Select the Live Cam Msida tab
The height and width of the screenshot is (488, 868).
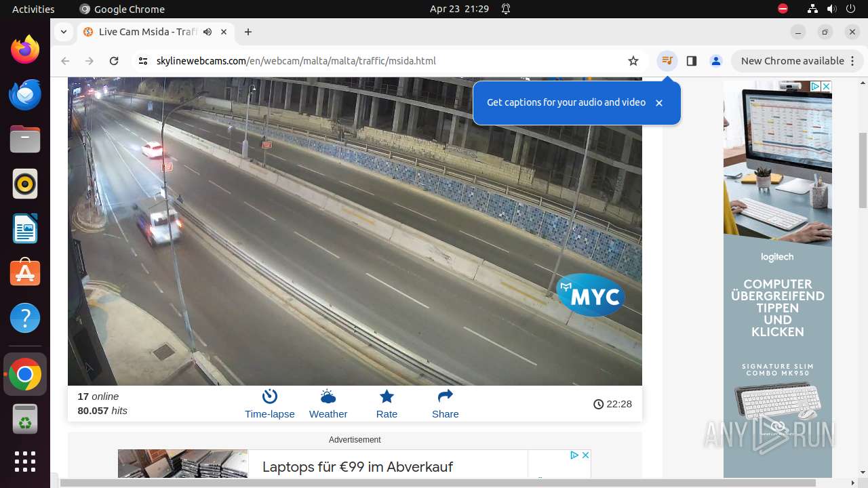click(x=156, y=32)
